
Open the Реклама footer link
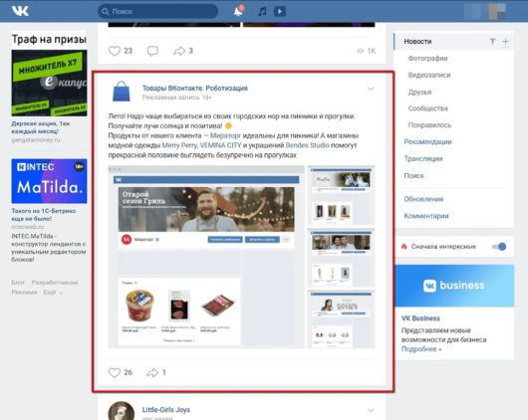[x=24, y=293]
